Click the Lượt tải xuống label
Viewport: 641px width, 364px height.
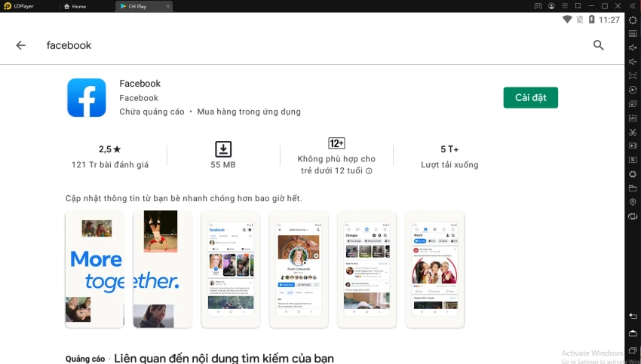[x=449, y=164]
